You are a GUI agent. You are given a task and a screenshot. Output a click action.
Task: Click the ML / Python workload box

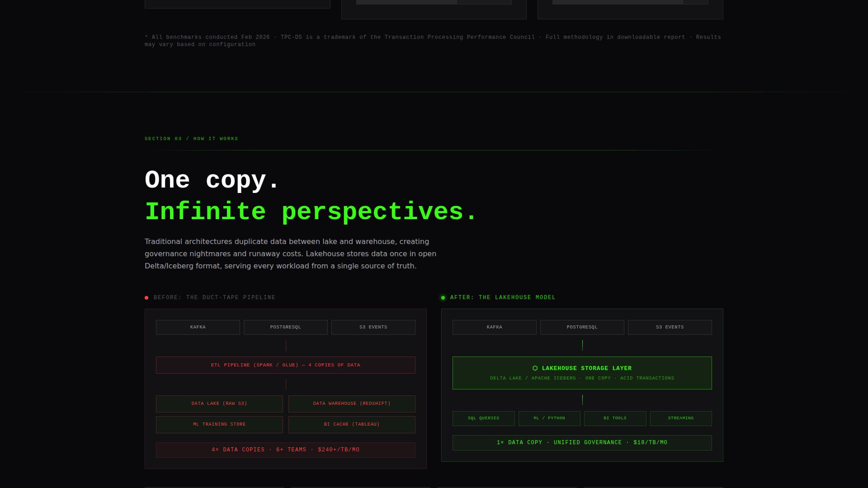[x=549, y=418]
